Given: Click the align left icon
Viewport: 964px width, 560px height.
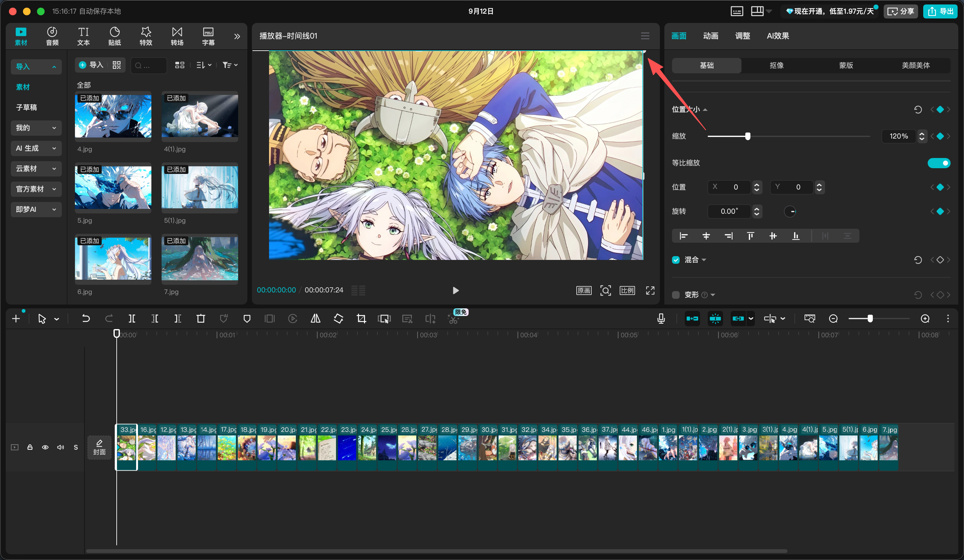Looking at the screenshot, I should click(683, 236).
